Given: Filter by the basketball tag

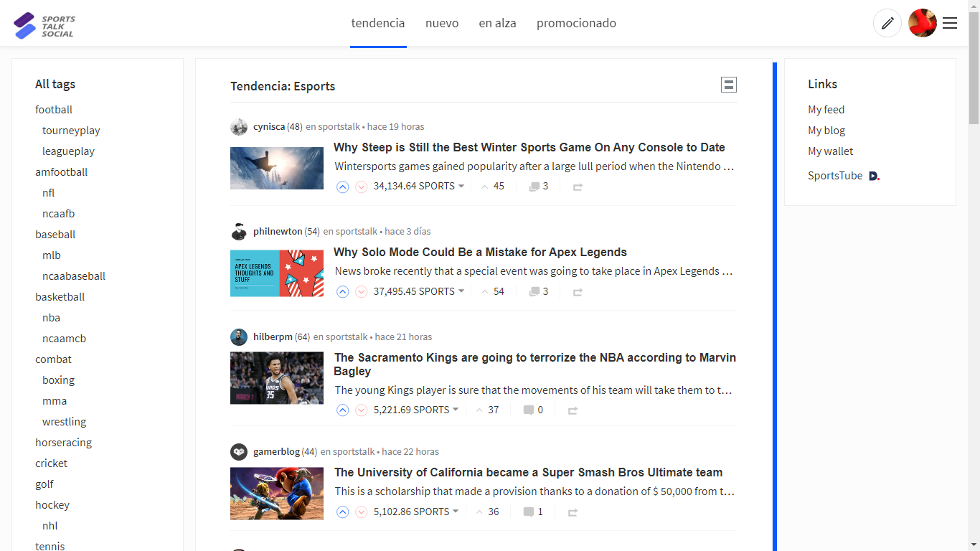Looking at the screenshot, I should coord(60,297).
